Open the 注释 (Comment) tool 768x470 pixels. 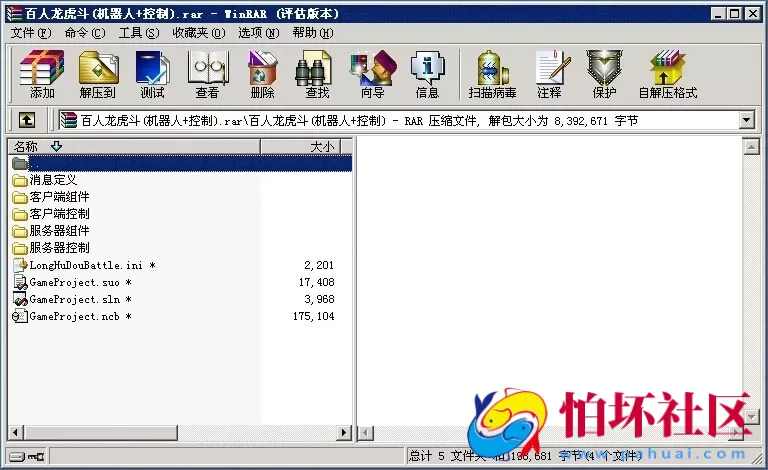[549, 74]
